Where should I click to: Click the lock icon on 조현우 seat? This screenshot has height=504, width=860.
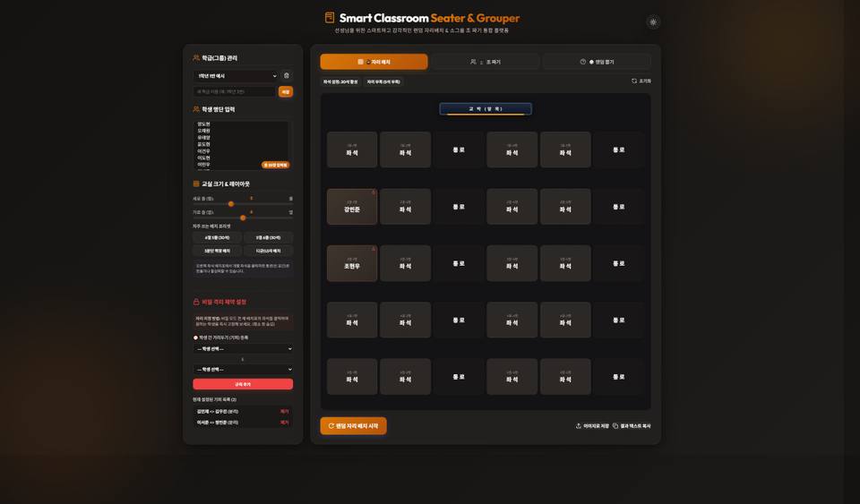pos(374,249)
